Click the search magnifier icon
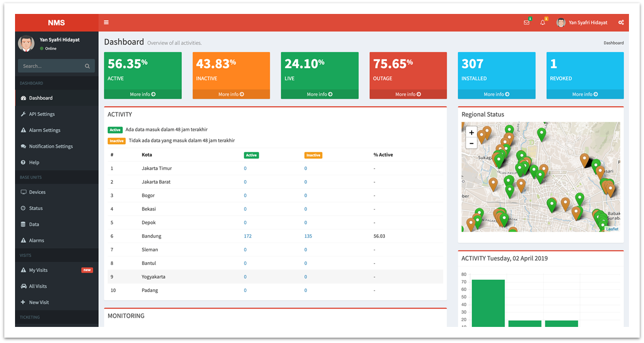 pyautogui.click(x=87, y=66)
